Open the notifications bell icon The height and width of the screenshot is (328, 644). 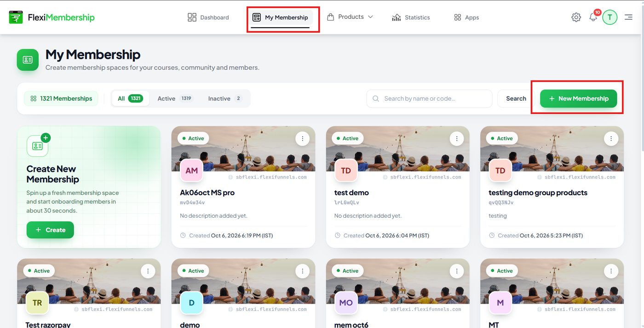[x=593, y=17]
